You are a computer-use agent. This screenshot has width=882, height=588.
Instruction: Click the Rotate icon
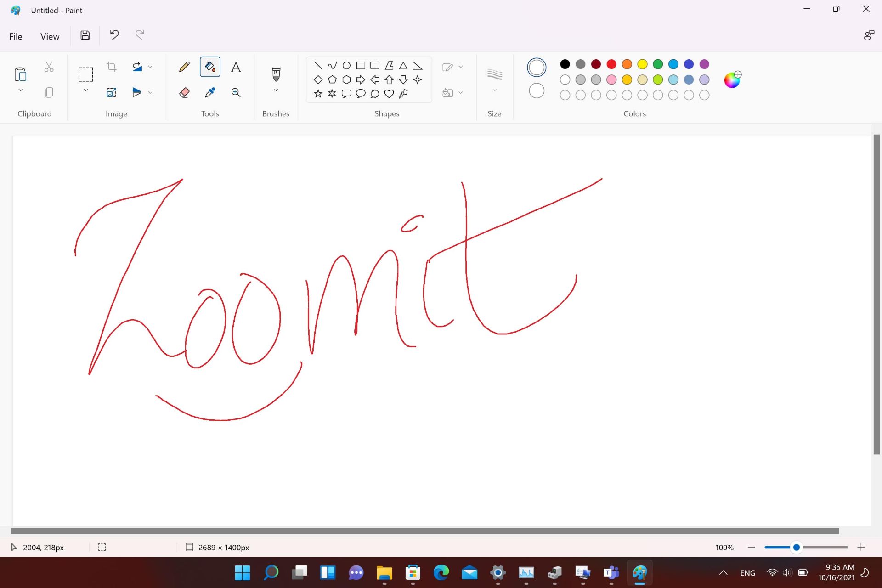point(137,67)
